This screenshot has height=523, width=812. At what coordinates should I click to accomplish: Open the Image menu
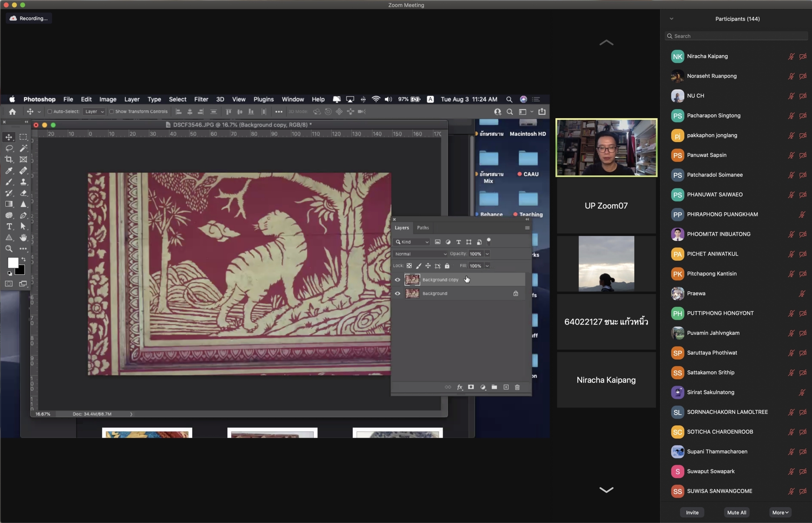tap(108, 99)
